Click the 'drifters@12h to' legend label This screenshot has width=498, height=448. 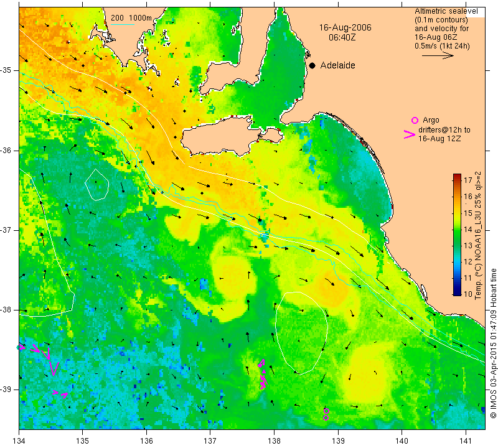444,130
